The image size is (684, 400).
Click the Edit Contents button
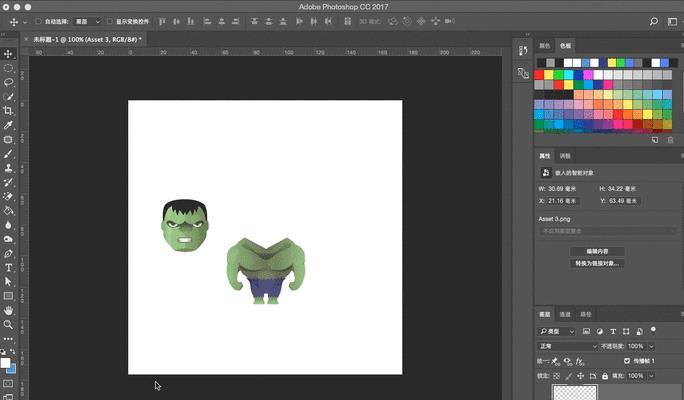tap(597, 252)
